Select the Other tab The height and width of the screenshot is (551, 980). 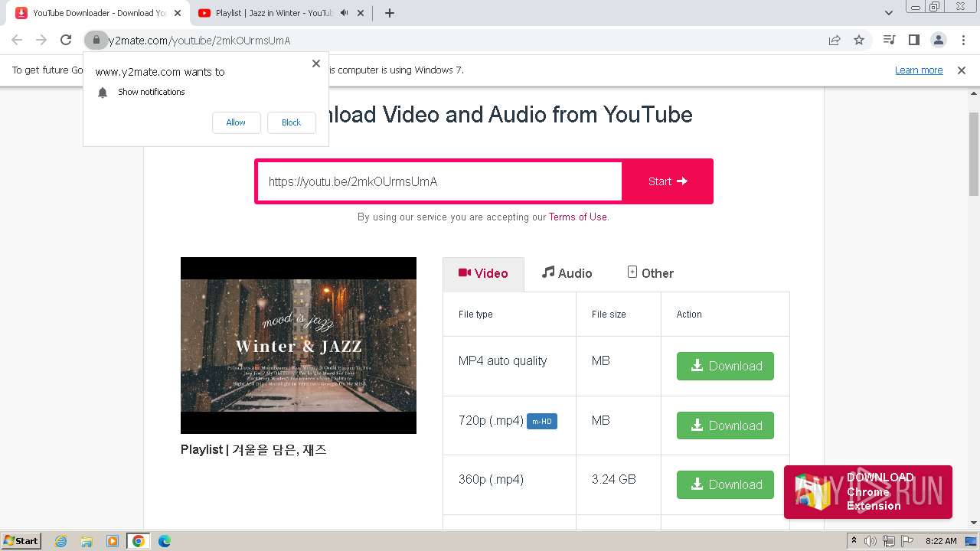click(650, 273)
